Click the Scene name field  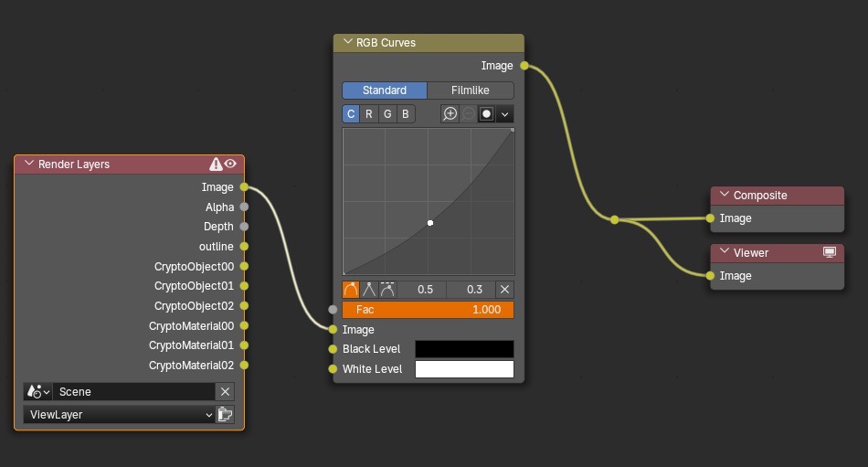click(x=134, y=392)
